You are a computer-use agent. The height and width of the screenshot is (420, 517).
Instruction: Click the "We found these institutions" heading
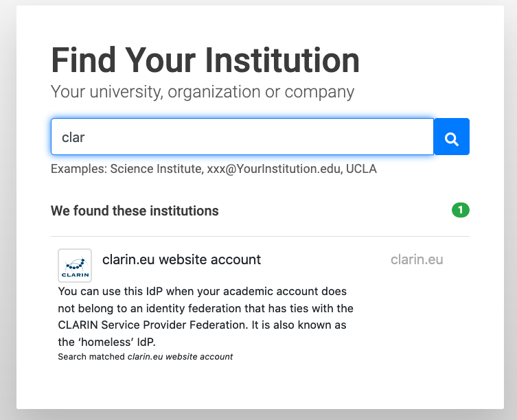[135, 211]
